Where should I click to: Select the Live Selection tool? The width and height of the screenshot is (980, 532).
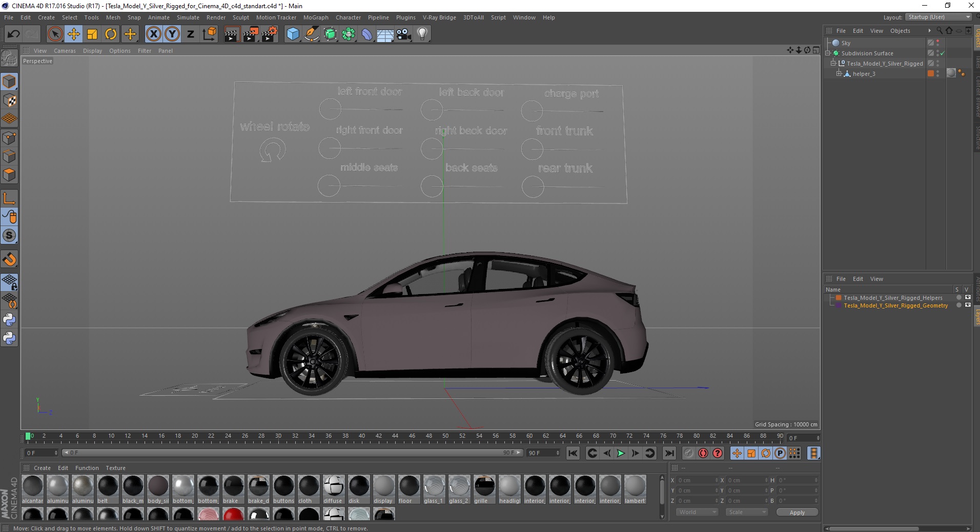click(55, 34)
